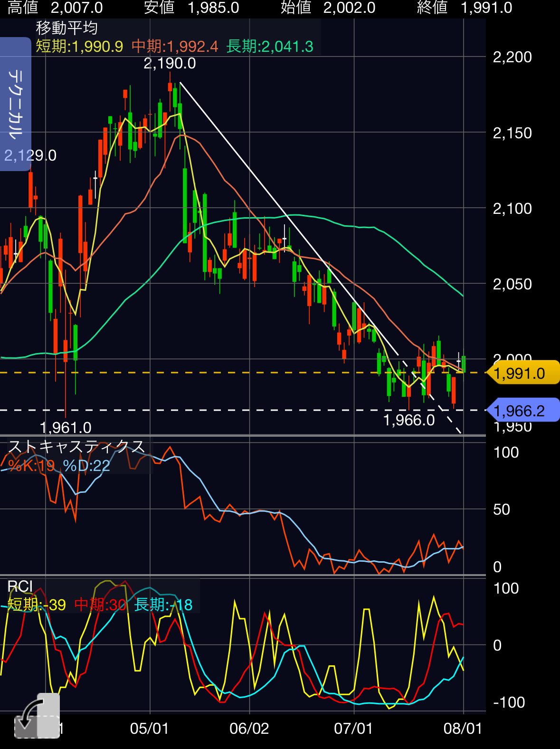Tap the 1,966.0 recent low label
560x749 pixels.
click(409, 420)
